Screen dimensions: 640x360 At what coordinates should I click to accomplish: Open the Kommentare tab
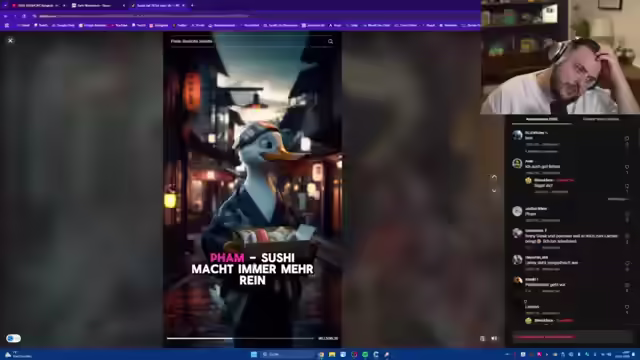(x=542, y=119)
